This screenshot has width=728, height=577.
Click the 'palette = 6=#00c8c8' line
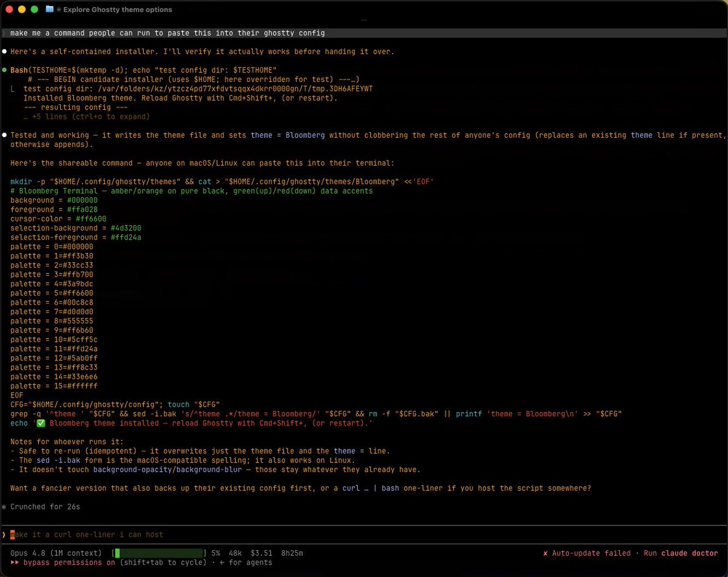click(52, 302)
